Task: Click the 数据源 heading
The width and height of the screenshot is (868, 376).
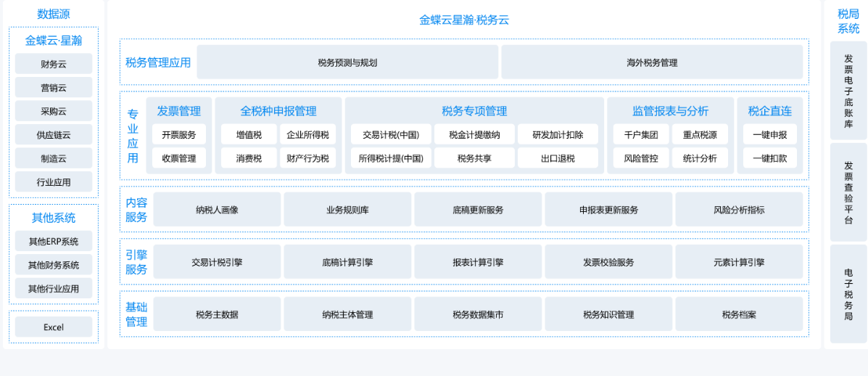Action: [x=54, y=15]
